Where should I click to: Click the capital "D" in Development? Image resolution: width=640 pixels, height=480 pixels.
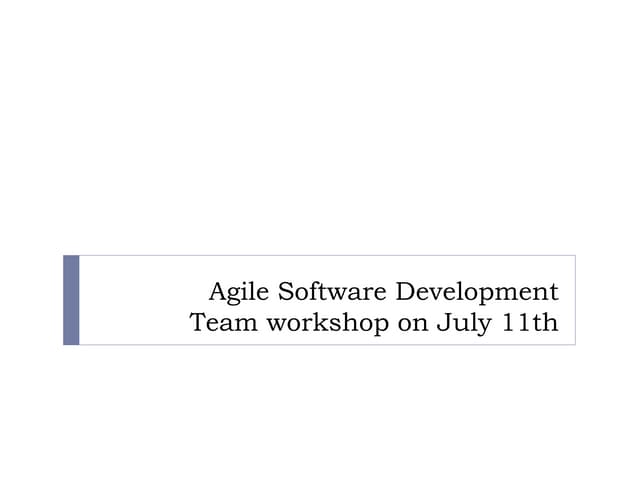(x=406, y=292)
